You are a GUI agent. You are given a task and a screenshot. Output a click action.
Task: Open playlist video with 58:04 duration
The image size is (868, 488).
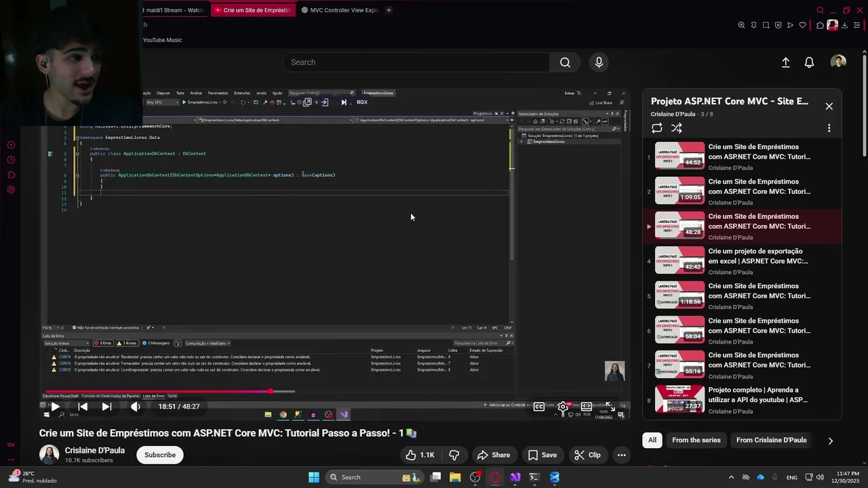pos(743,331)
